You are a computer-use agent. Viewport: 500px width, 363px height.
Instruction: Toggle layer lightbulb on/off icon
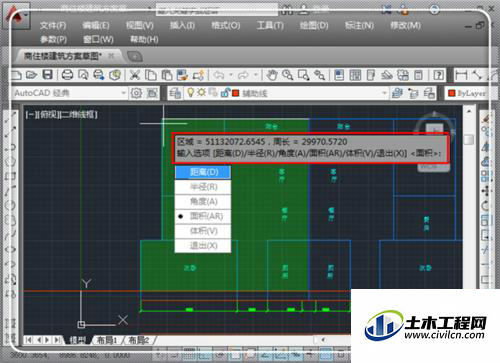click(190, 93)
